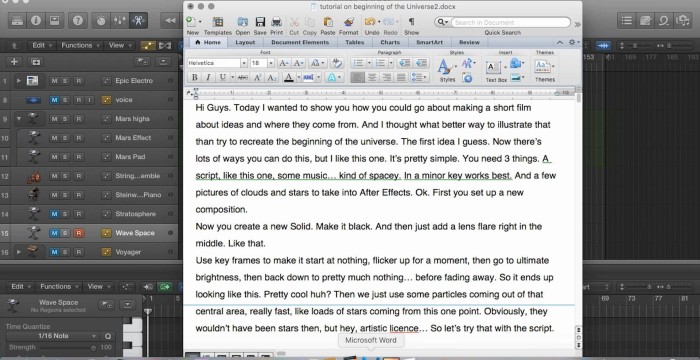Open the font name Helvetica dropdown
The width and height of the screenshot is (700, 360).
pyautogui.click(x=244, y=63)
